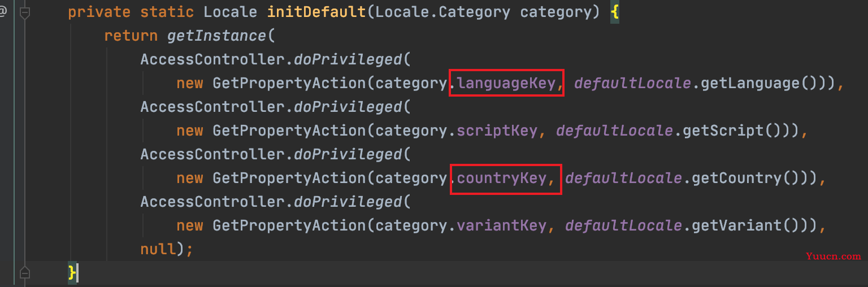Viewport: 868px width, 287px height.
Task: Click the @ annotation gutter icon
Action: tap(3, 12)
